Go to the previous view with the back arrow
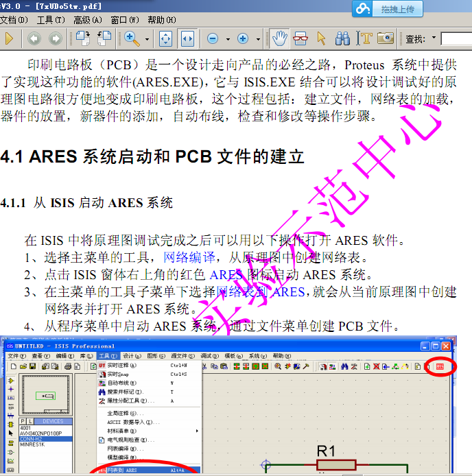 [x=34, y=38]
